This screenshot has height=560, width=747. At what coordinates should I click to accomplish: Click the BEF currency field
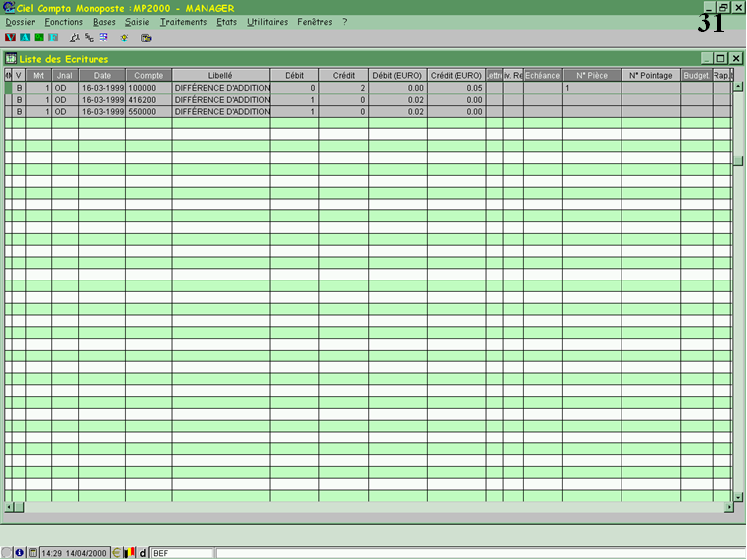[181, 553]
